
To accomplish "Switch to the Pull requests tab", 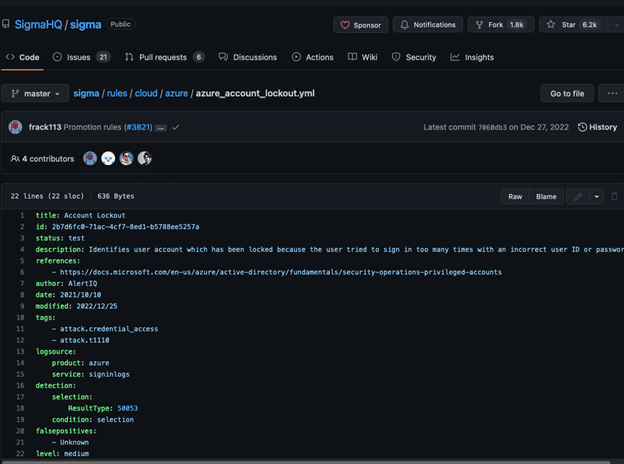I will tap(164, 58).
